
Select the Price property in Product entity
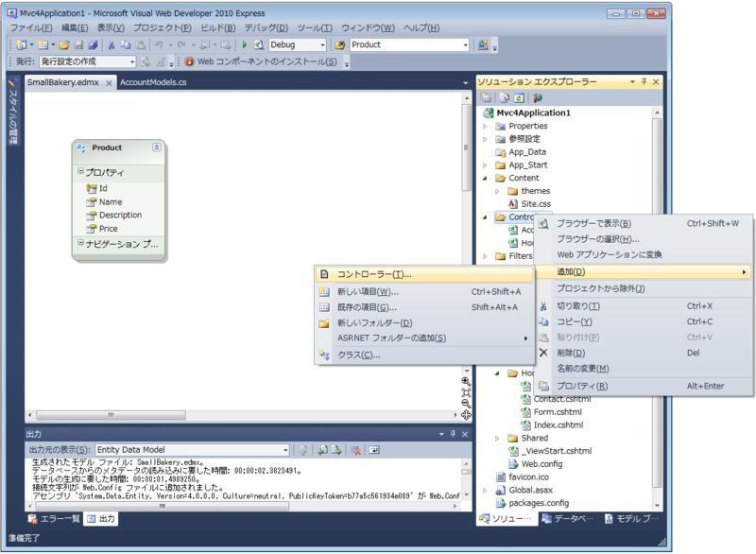pos(109,229)
